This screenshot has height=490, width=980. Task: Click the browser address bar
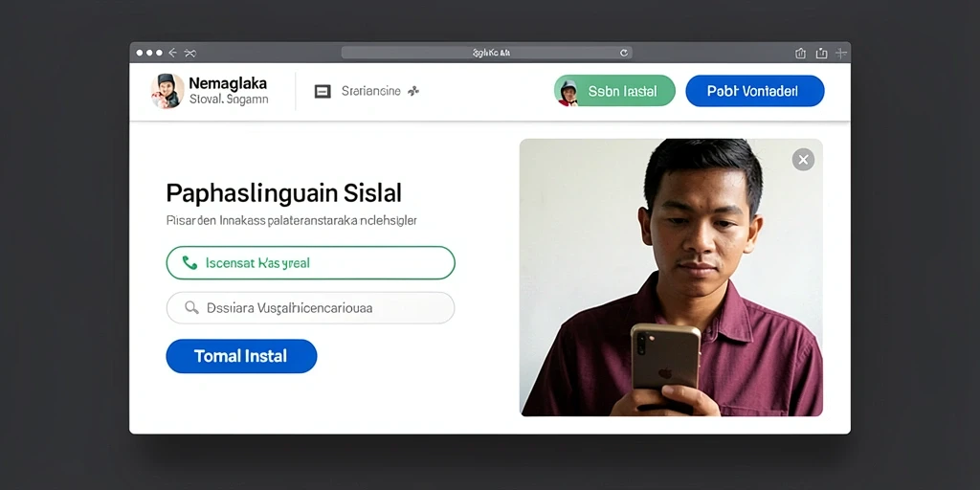[486, 54]
